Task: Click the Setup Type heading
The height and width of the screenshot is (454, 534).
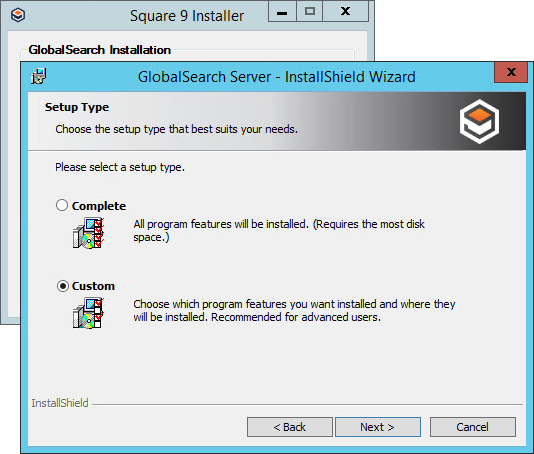Action: 77,107
